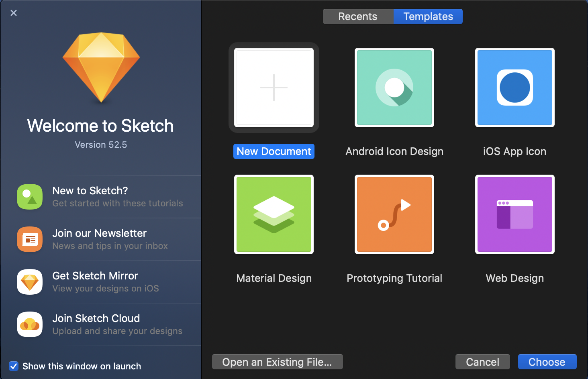
Task: Click the Sketch diamond logo
Action: coord(101,67)
